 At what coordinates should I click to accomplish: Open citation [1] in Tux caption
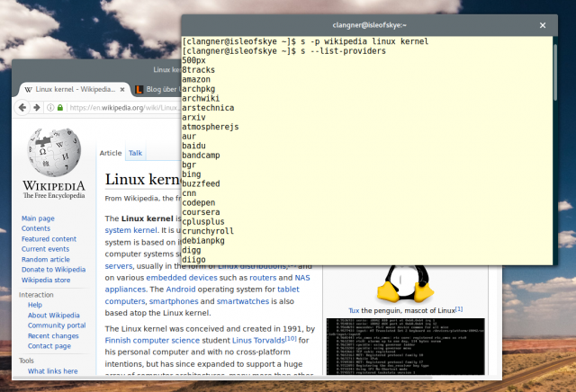(x=459, y=309)
